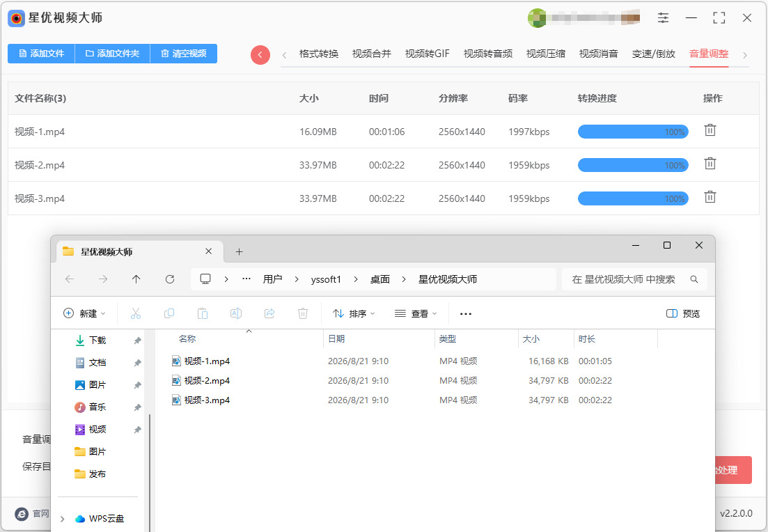Image resolution: width=768 pixels, height=532 pixels.
Task: Click the copy icon in Explorer toolbar
Action: (x=169, y=313)
